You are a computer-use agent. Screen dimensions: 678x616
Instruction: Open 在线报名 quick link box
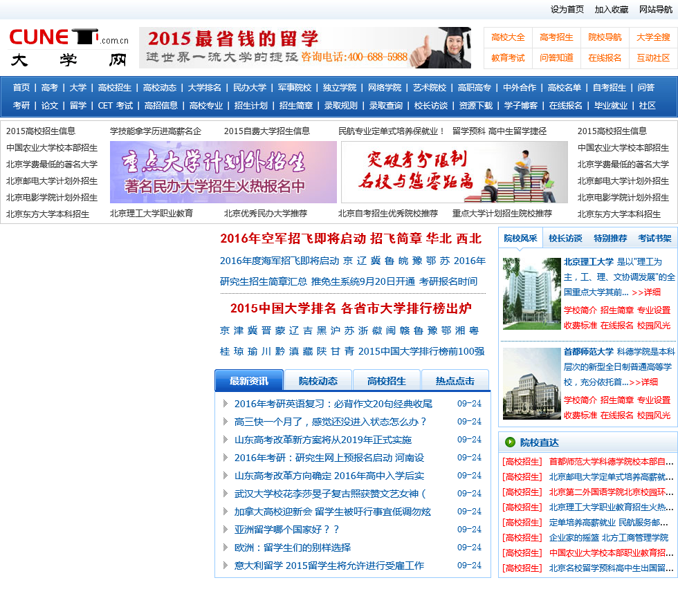click(x=605, y=58)
